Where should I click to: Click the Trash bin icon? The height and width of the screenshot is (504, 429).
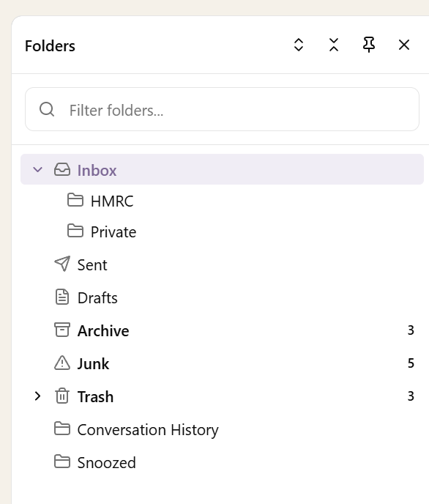62,396
